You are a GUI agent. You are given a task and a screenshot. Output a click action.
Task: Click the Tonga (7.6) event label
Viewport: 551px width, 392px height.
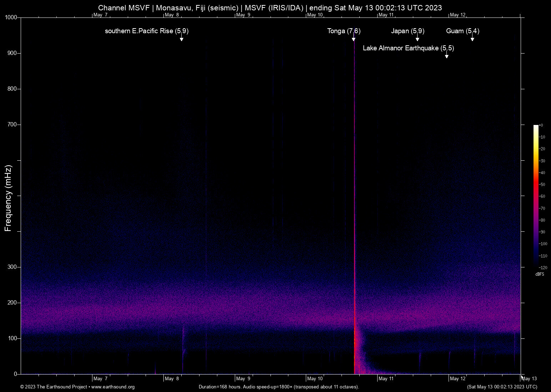[344, 31]
